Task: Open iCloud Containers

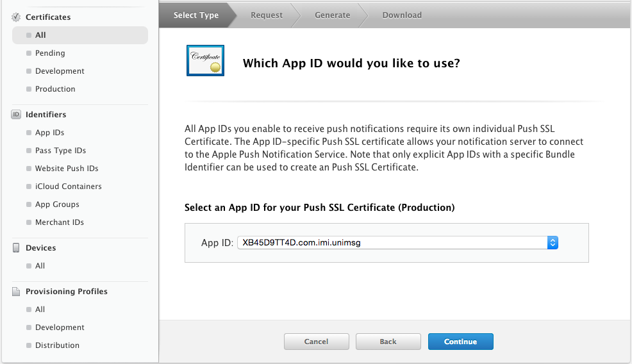Action: 68,186
